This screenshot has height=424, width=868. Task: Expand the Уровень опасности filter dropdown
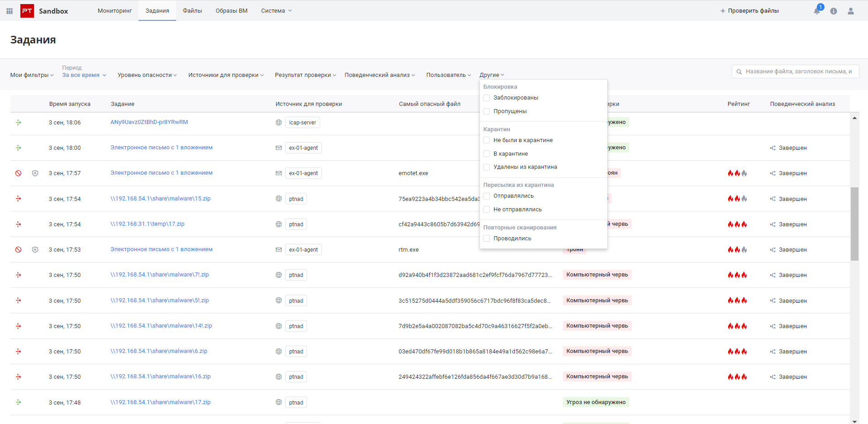147,75
